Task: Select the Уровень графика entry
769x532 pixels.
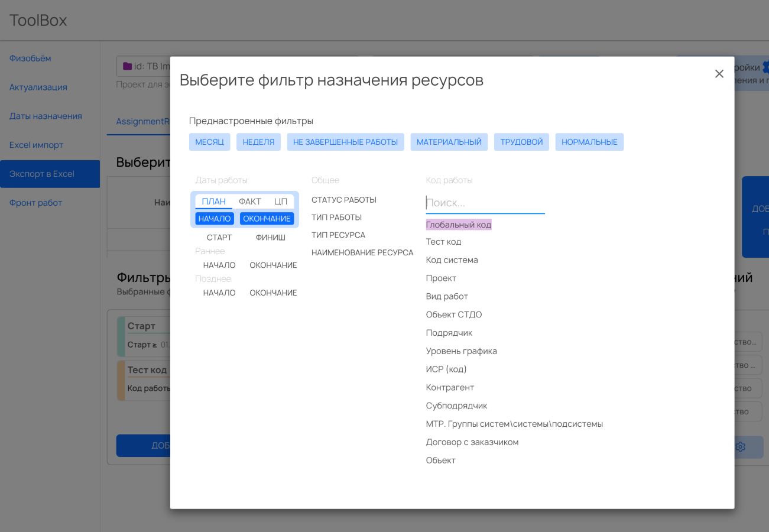Action: [x=462, y=351]
